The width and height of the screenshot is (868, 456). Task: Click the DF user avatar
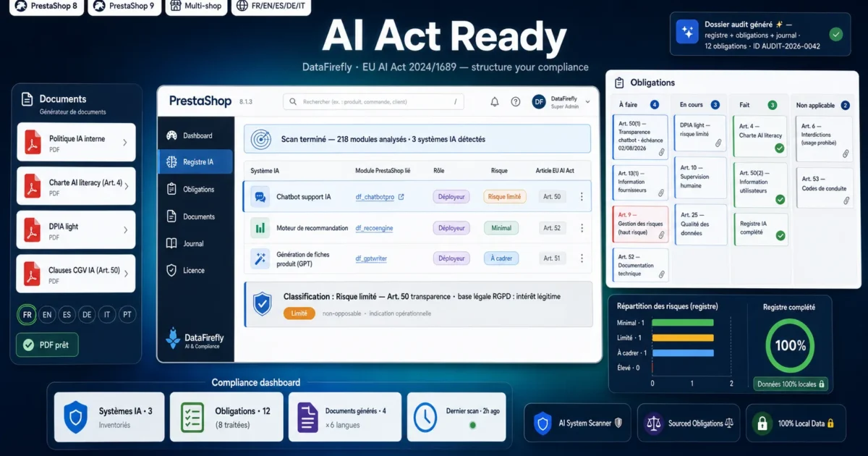(x=539, y=102)
